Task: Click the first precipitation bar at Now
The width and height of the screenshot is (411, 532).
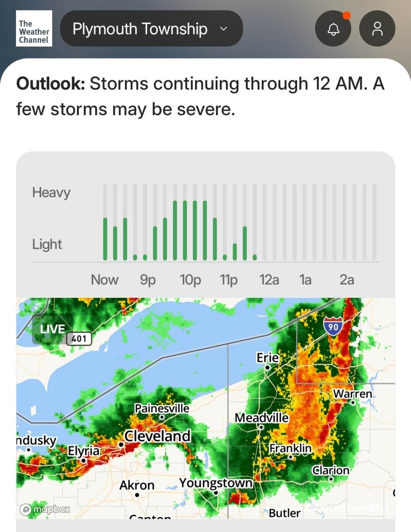Action: point(105,239)
